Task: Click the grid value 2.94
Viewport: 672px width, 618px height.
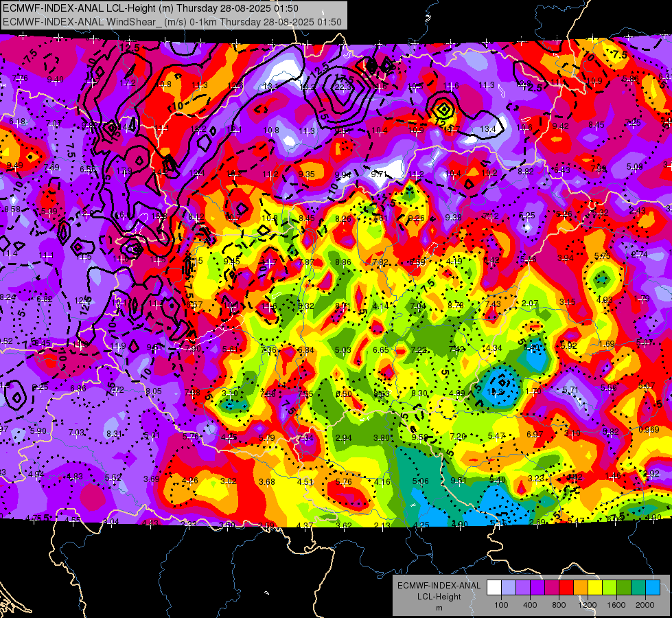Action: (x=344, y=438)
